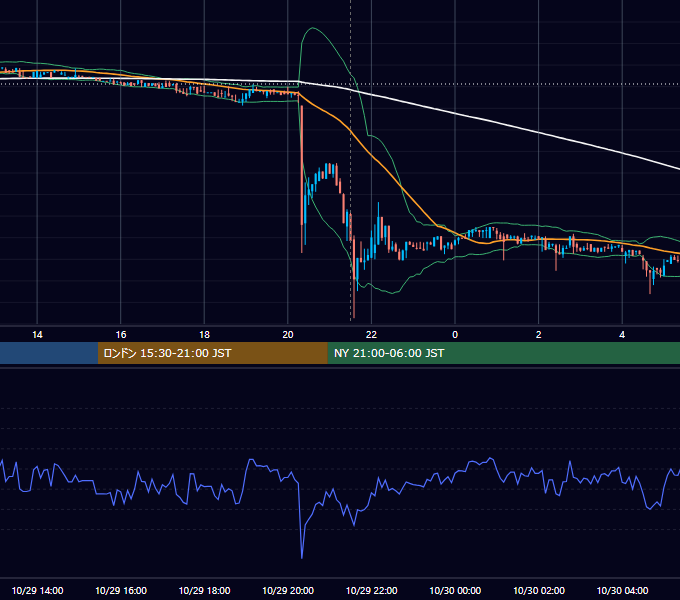Click the hour label 20 on upper axis
The image size is (680, 600).
pyautogui.click(x=288, y=335)
